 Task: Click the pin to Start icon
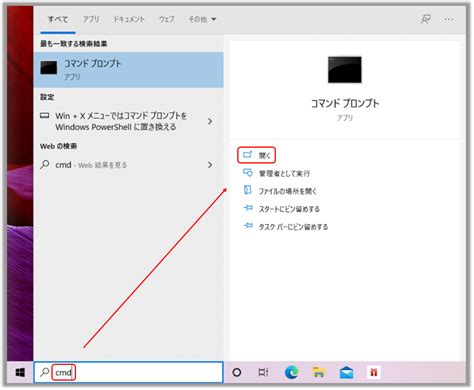click(x=248, y=208)
